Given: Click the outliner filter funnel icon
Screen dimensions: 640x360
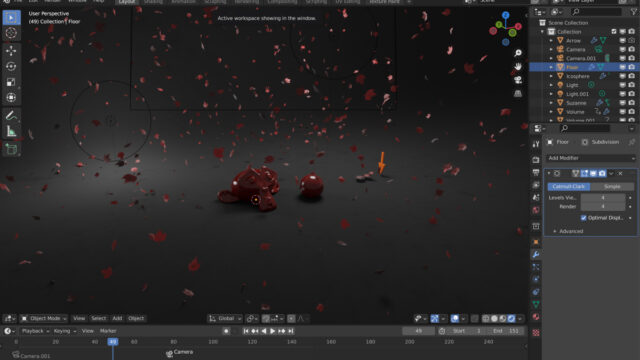Looking at the screenshot, I should coord(633,12).
